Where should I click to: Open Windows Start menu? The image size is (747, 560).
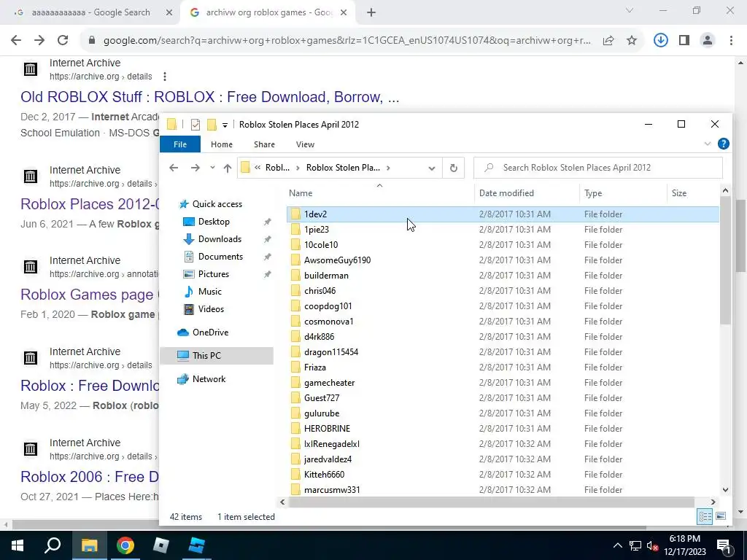point(18,545)
